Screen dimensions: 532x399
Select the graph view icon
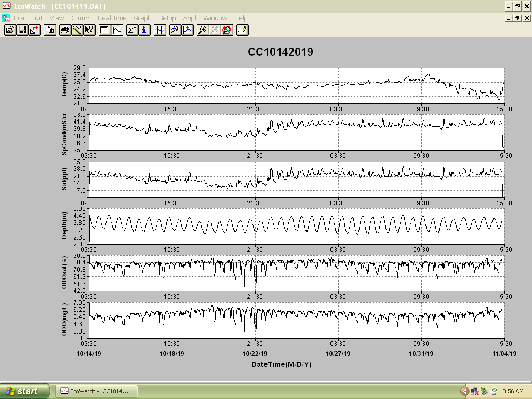(117, 30)
